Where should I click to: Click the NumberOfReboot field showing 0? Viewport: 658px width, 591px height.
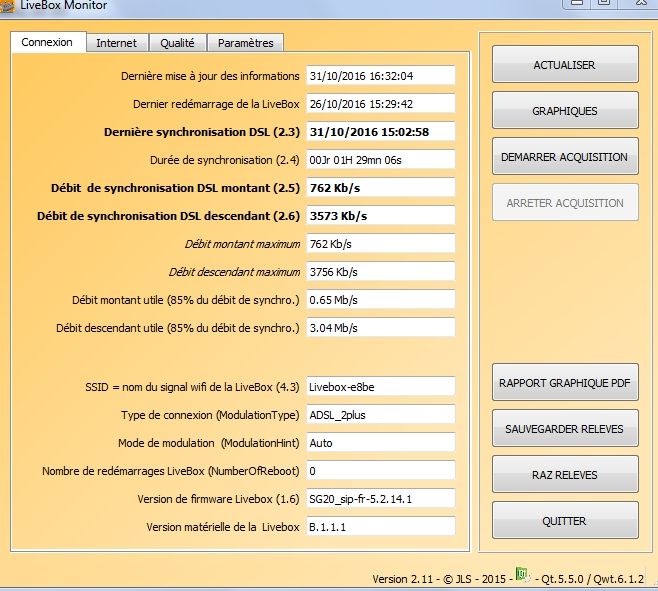(x=381, y=471)
